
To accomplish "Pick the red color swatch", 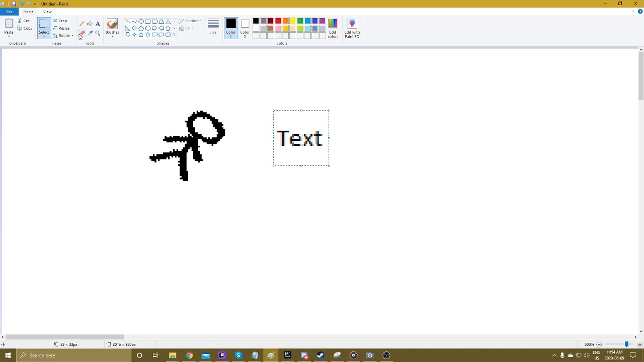I will [278, 21].
